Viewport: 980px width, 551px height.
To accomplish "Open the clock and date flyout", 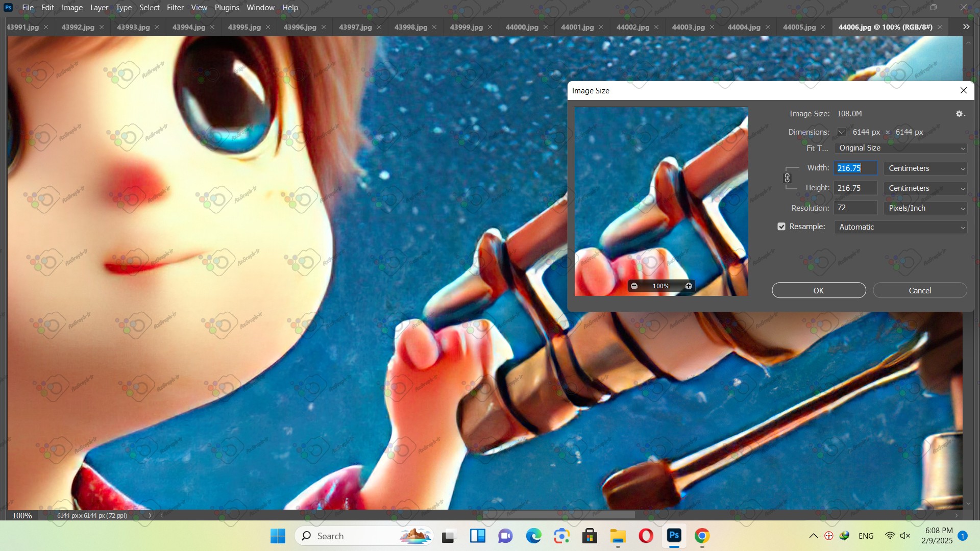I will [938, 536].
